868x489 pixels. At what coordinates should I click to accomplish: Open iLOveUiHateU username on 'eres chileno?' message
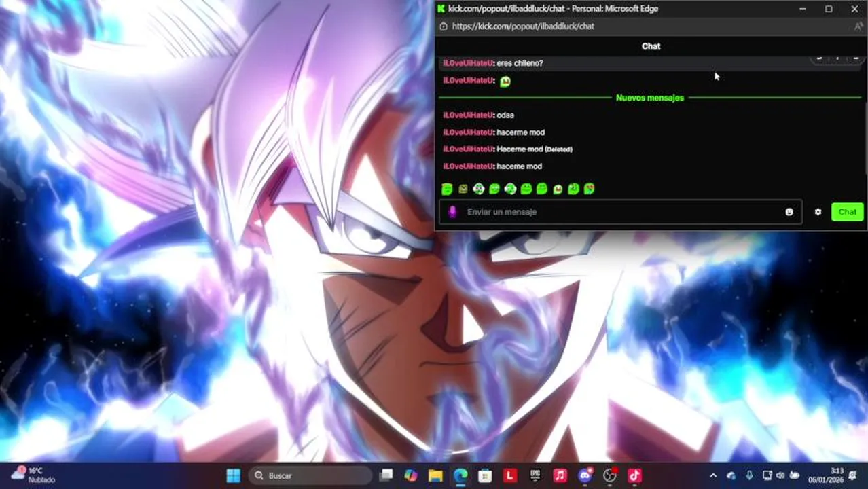point(468,63)
